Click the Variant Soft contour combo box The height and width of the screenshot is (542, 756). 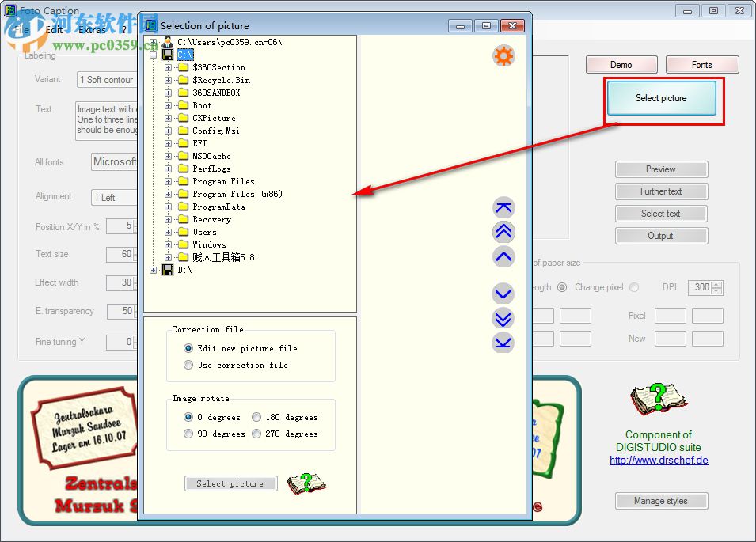(x=107, y=79)
